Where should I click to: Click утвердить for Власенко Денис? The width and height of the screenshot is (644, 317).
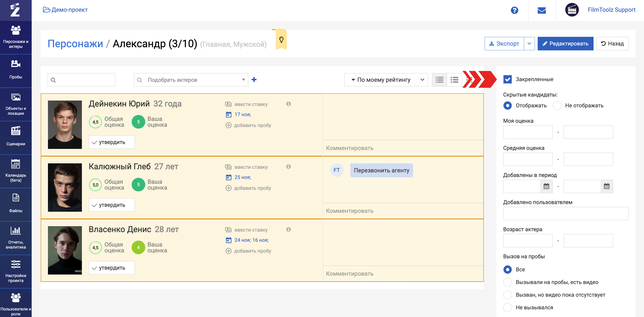click(x=112, y=268)
